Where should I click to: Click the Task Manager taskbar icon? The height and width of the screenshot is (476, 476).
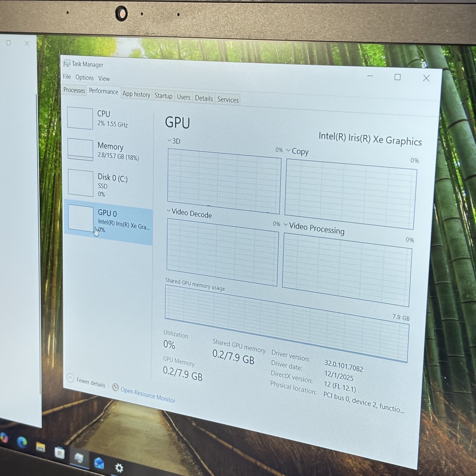[79, 458]
